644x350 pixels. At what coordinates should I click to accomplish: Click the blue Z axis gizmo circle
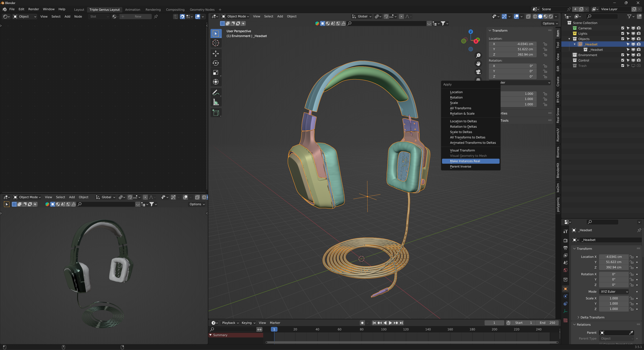[x=471, y=32]
